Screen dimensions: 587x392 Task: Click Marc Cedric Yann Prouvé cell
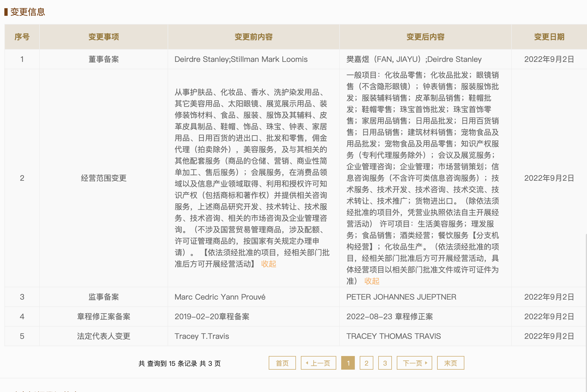coord(254,297)
